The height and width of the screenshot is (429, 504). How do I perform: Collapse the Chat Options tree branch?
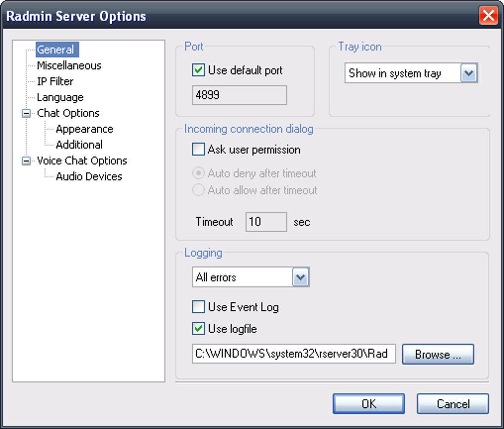26,114
